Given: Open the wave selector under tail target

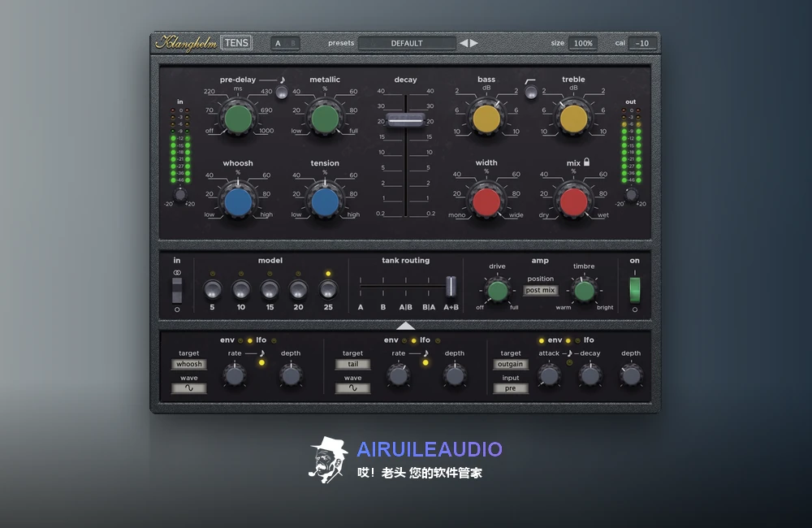Looking at the screenshot, I should [x=352, y=388].
